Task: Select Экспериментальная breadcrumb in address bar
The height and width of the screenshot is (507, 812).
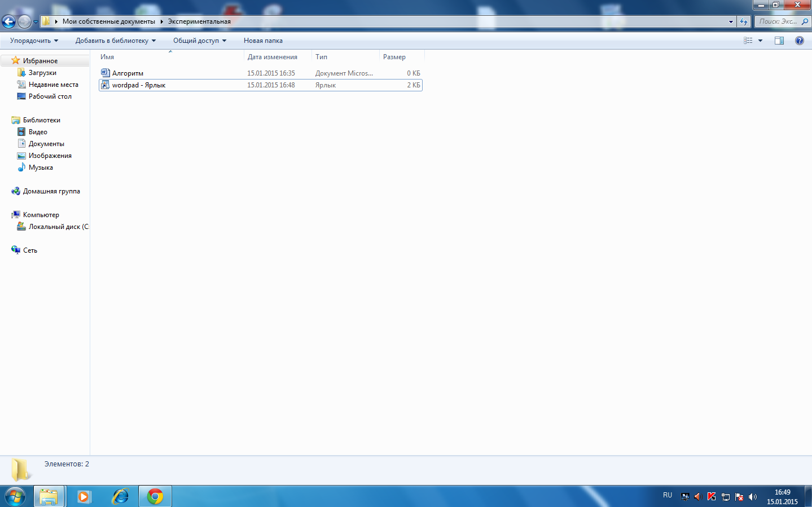Action: tap(199, 21)
